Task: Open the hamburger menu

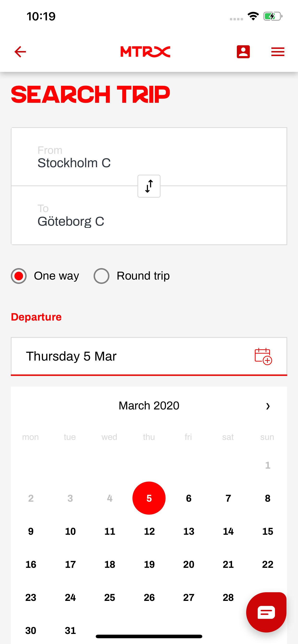Action: [x=277, y=52]
